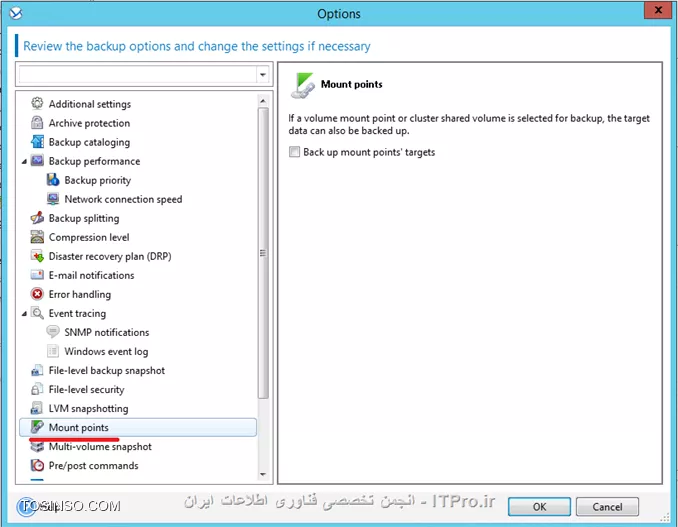Collapse the Backup performance tree node

pos(24,161)
